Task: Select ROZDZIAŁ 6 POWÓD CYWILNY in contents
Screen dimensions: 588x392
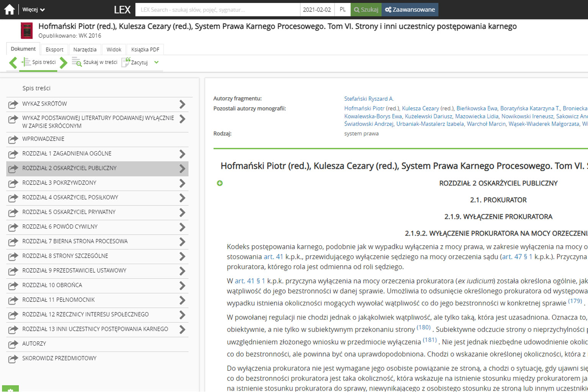Action: [x=60, y=227]
